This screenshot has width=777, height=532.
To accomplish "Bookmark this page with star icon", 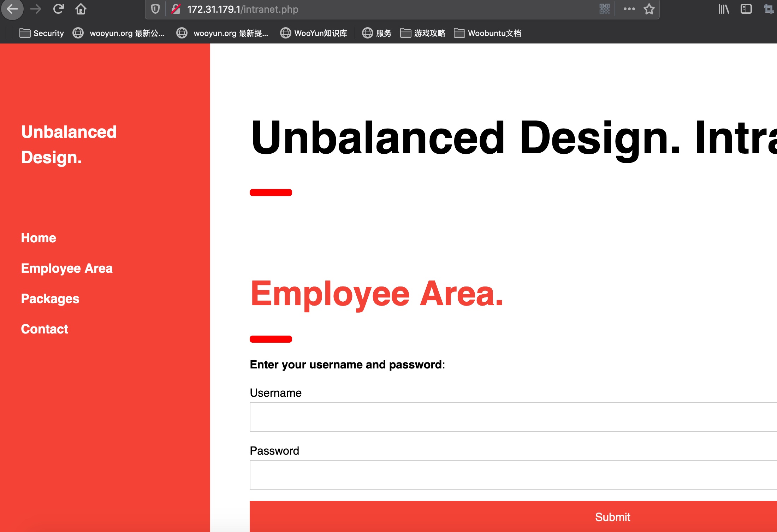I will 649,9.
